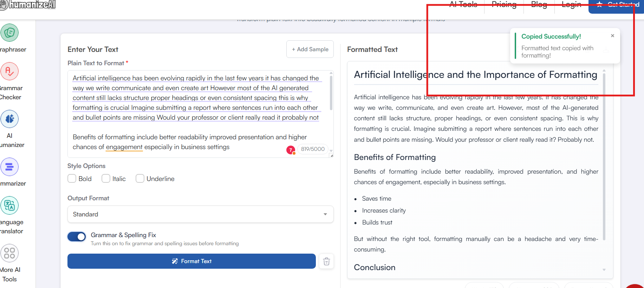Enable the Bold checkbox
Viewport: 644px width, 288px height.
[72, 179]
